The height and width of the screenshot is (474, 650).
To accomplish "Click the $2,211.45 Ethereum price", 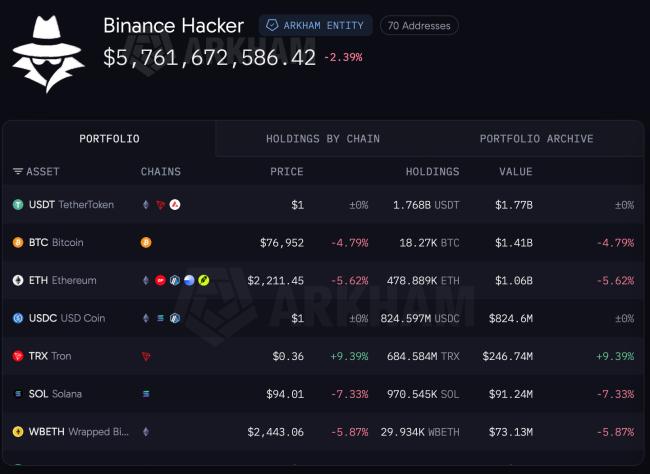I will [x=276, y=281].
